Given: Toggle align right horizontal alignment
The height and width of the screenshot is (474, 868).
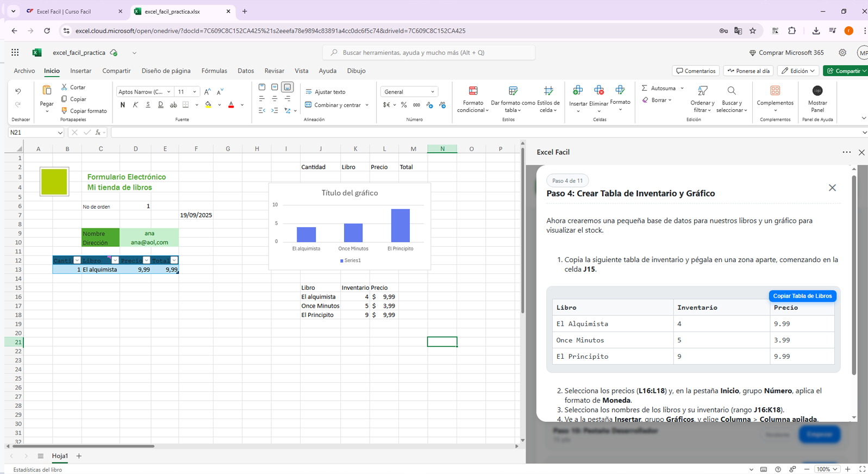Looking at the screenshot, I should (288, 98).
